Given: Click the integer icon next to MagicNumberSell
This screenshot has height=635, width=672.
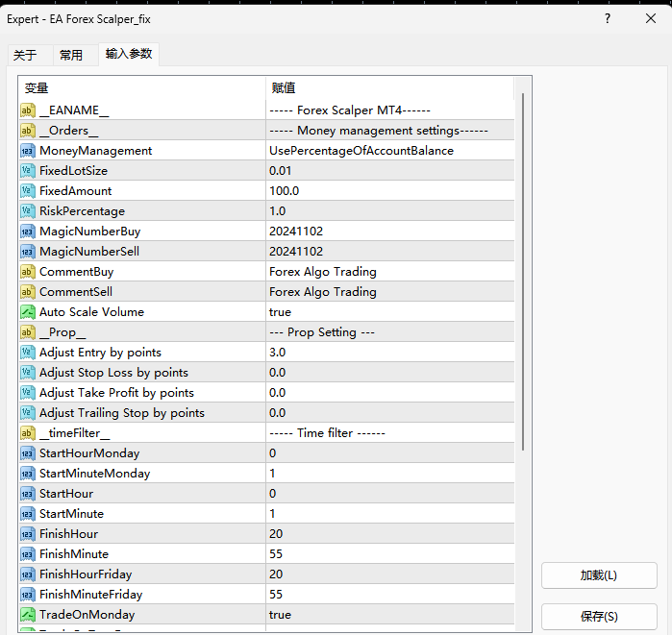Looking at the screenshot, I should coord(28,252).
